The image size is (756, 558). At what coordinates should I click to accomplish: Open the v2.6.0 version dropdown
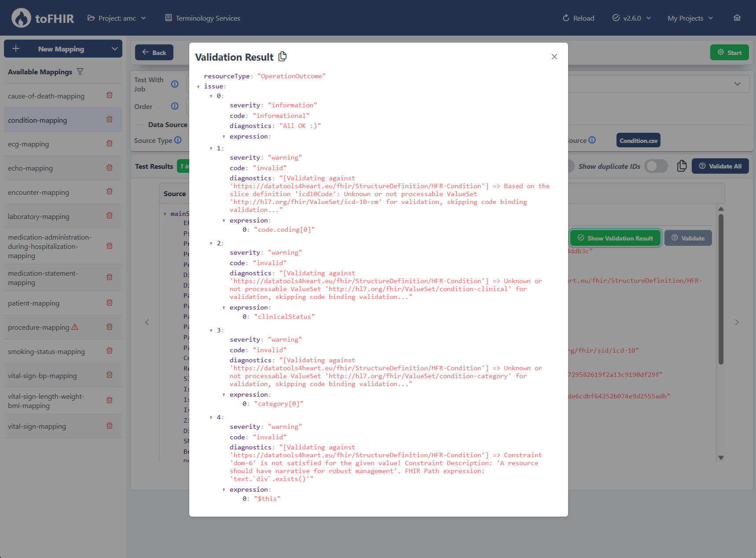click(631, 18)
